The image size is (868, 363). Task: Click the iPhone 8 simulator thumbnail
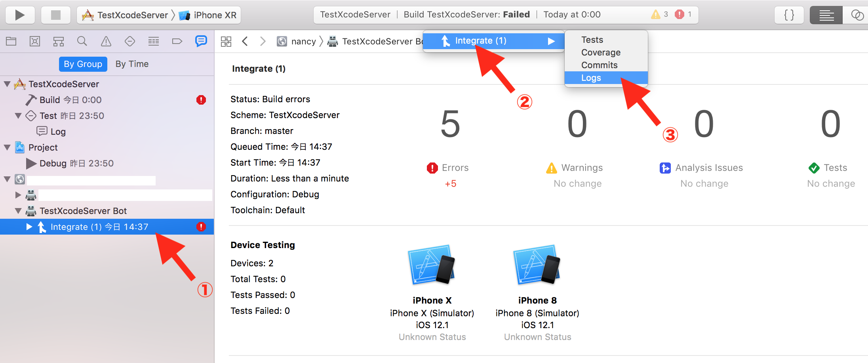click(537, 264)
